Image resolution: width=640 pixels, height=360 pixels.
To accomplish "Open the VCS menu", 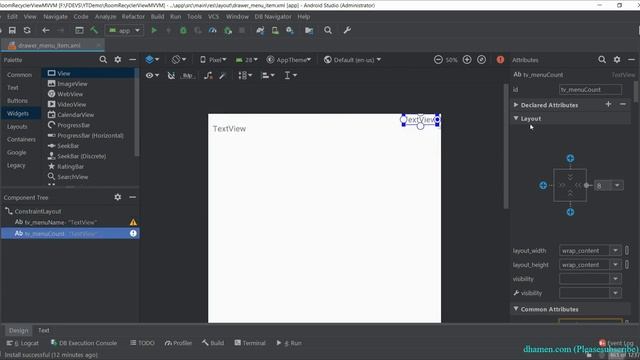I will coord(213,17).
